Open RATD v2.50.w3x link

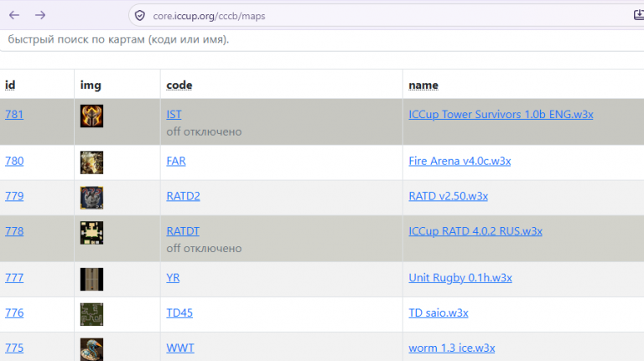point(448,196)
